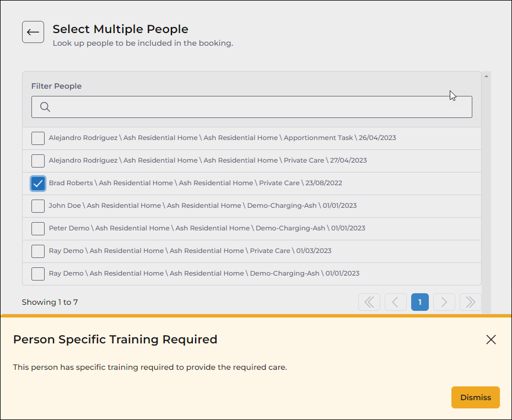512x420 pixels.
Task: Select Ray Demo Private Care row text
Action: point(190,251)
